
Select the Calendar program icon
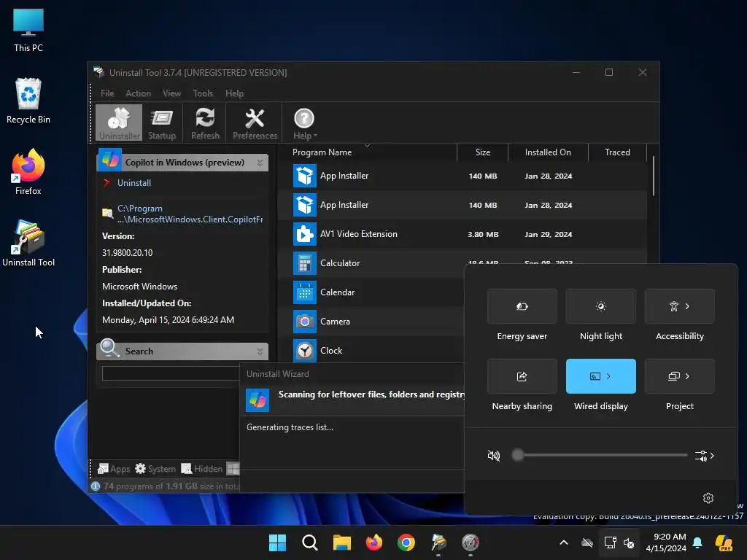[304, 292]
